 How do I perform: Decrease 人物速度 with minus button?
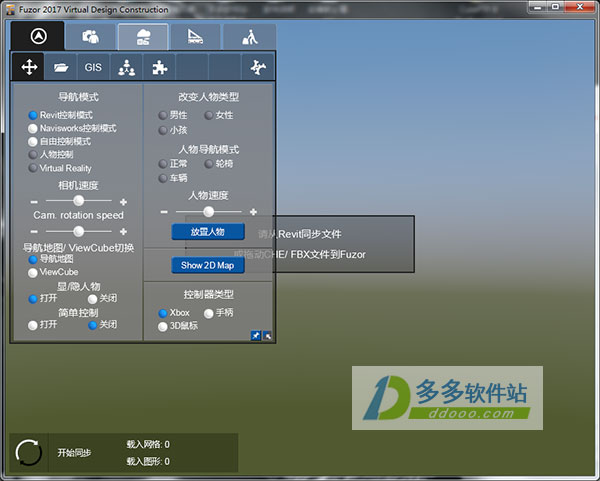164,212
